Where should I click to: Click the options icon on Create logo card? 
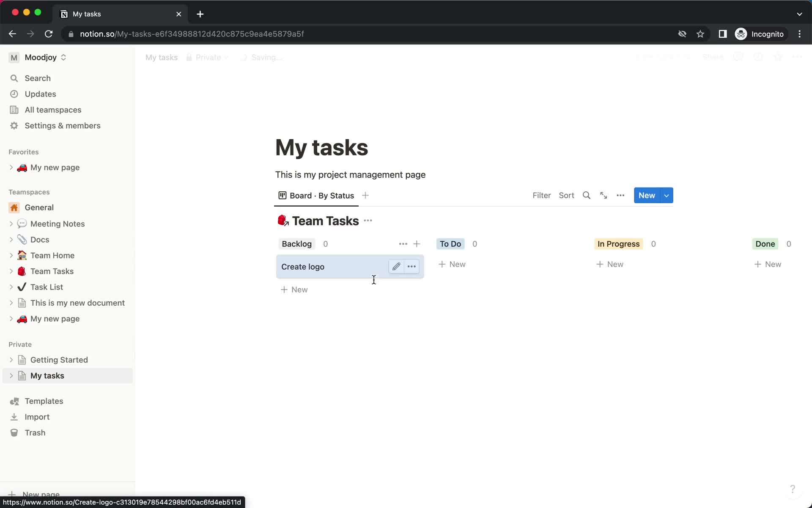click(x=411, y=266)
